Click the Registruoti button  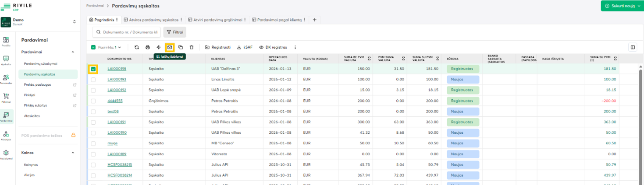pos(218,47)
